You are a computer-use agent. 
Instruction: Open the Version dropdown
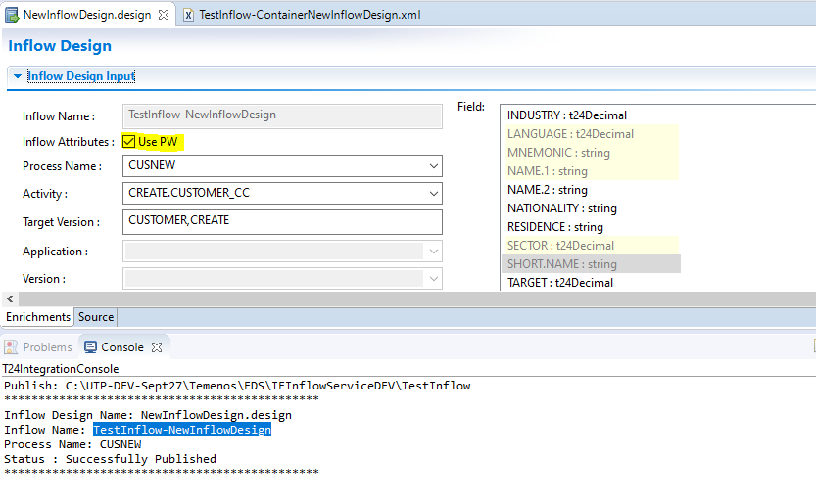[434, 279]
